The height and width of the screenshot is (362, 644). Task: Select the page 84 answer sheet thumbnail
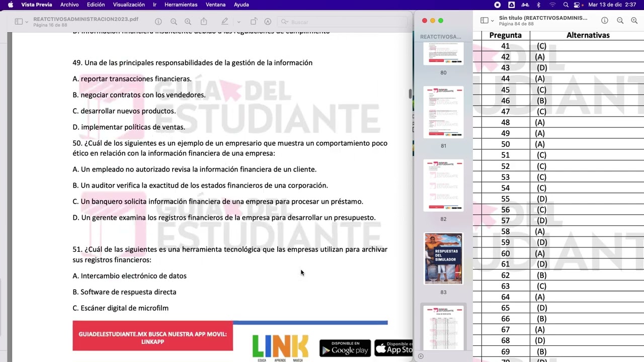(443, 328)
